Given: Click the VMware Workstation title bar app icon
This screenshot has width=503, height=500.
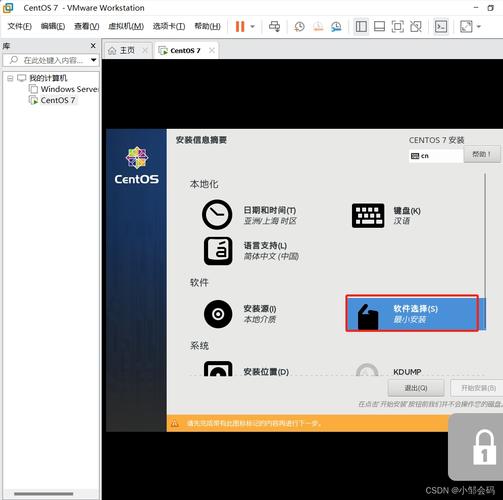Looking at the screenshot, I should (8, 8).
